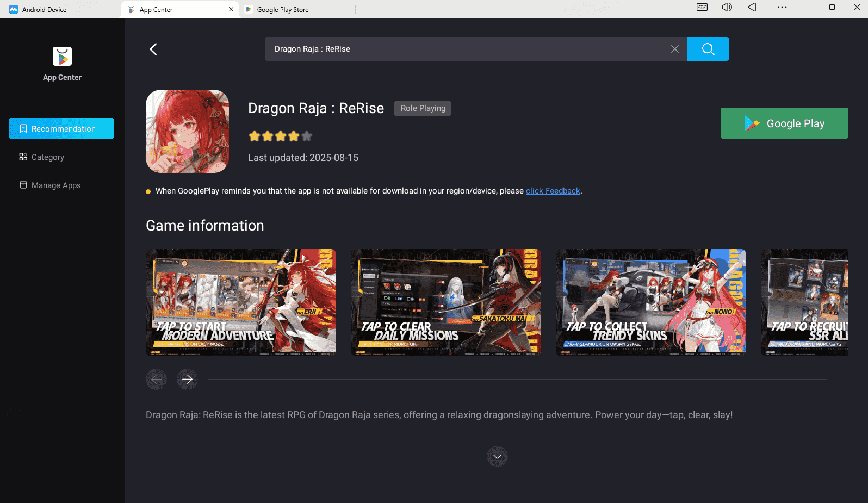
Task: Click the Dragon Raja : ReRise title
Action: click(316, 108)
